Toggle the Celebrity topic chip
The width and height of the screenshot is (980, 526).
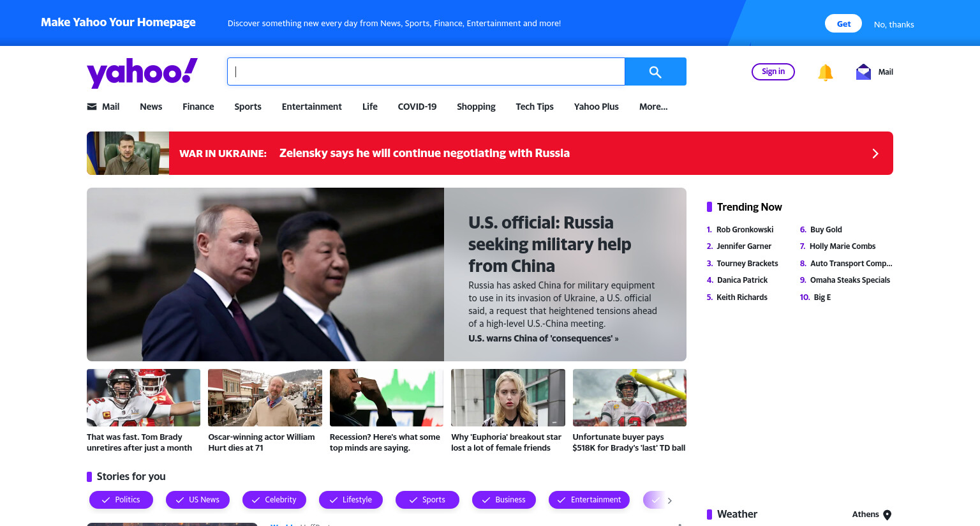pyautogui.click(x=274, y=500)
